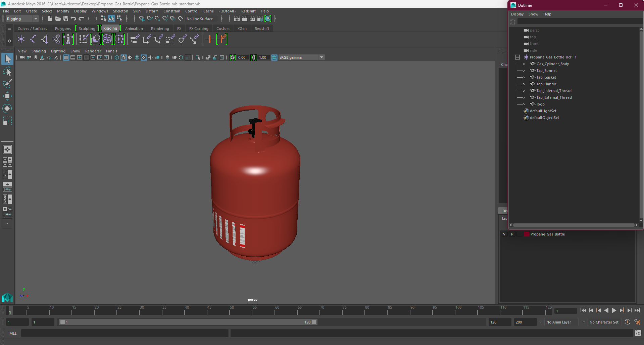
Task: Select Gas_Cylinder_Body in the Outliner
Action: coord(552,64)
